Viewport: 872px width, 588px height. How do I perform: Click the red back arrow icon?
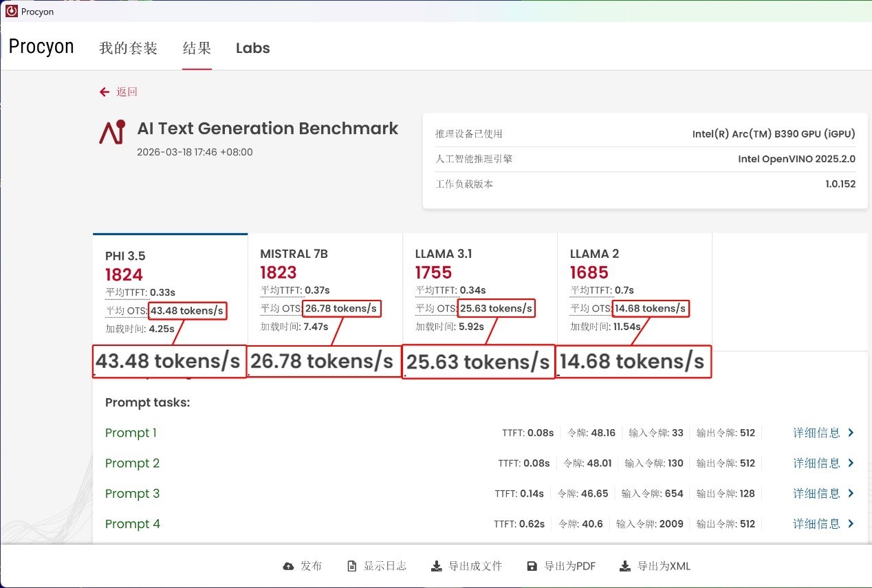pyautogui.click(x=105, y=92)
